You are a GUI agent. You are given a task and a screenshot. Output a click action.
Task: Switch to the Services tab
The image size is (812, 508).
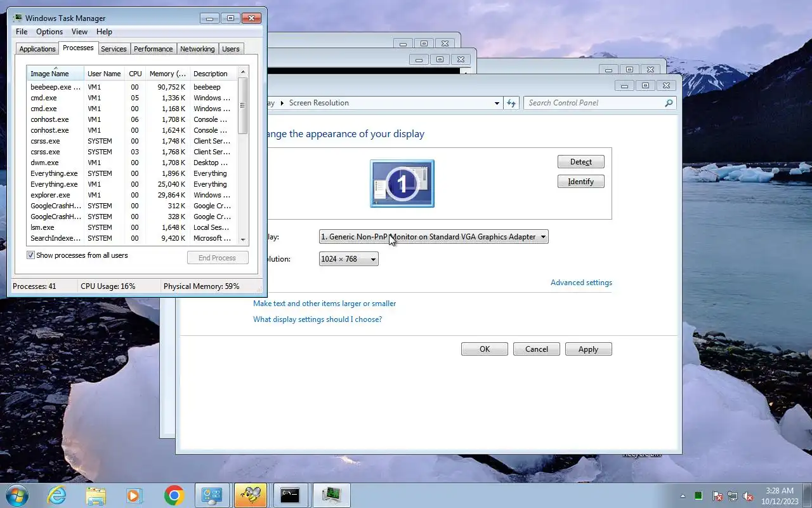coord(114,49)
